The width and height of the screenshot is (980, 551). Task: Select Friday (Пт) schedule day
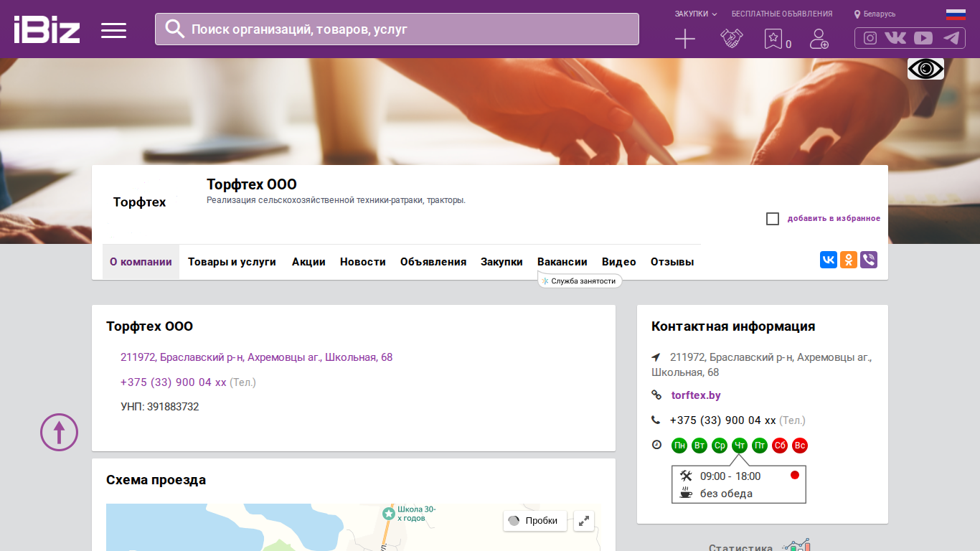pos(760,446)
